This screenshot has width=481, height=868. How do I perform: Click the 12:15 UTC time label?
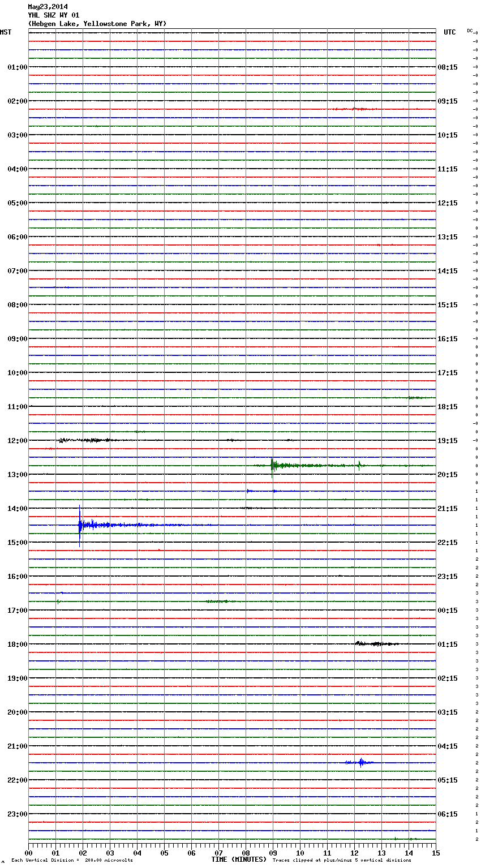pos(448,203)
